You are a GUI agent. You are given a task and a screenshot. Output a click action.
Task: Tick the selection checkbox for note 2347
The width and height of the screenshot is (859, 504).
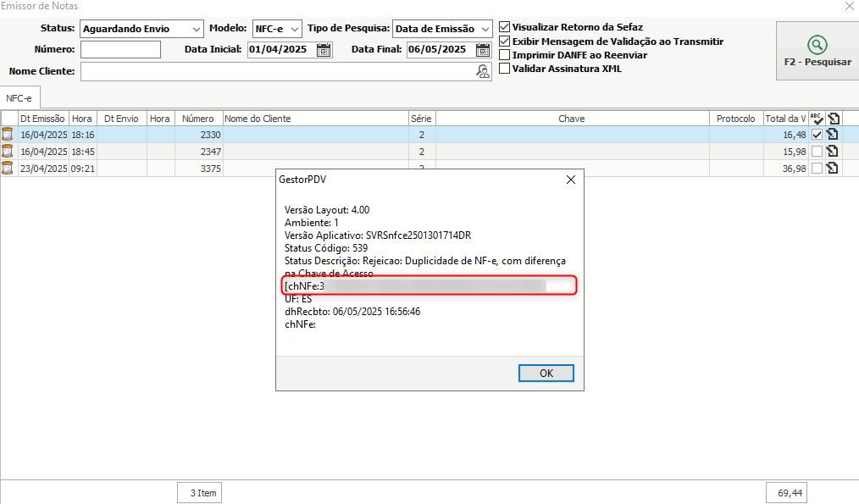(x=817, y=152)
